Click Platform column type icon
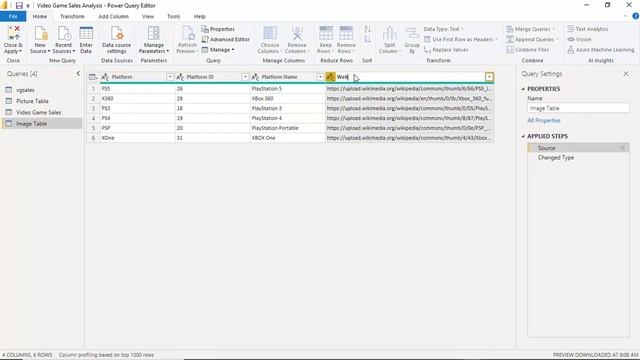 pyautogui.click(x=105, y=77)
